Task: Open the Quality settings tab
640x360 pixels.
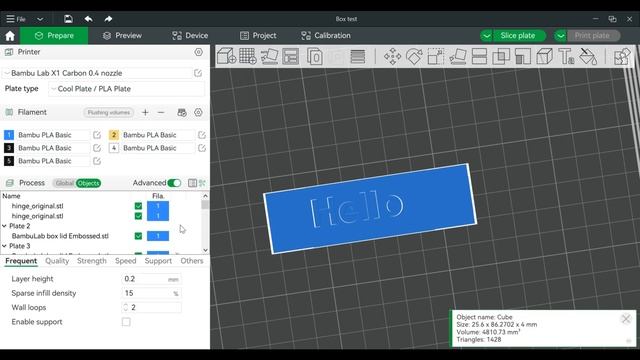Action: tap(57, 261)
